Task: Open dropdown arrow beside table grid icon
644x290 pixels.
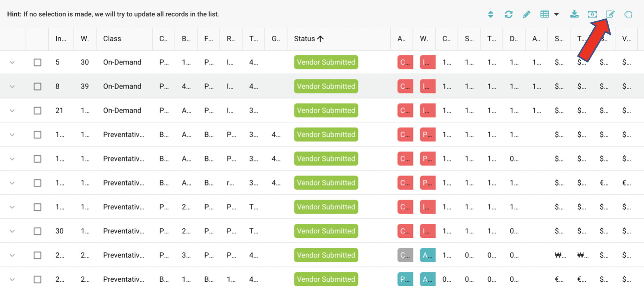Action: [556, 14]
